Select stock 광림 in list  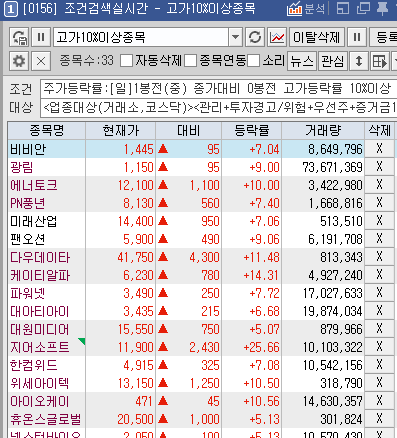(22, 167)
